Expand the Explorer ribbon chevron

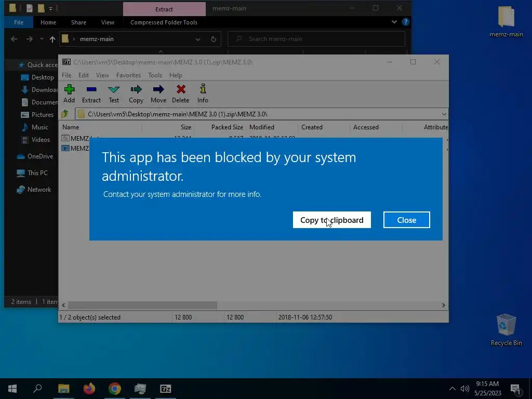[394, 22]
